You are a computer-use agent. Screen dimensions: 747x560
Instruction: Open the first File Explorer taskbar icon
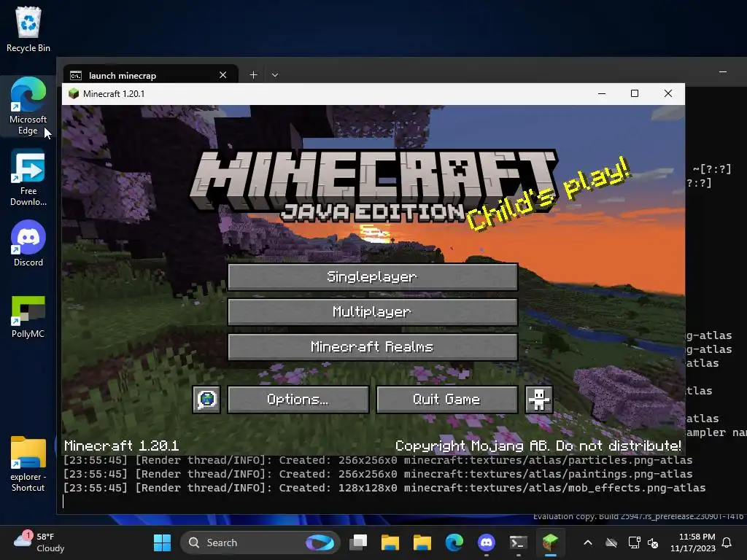click(x=390, y=542)
